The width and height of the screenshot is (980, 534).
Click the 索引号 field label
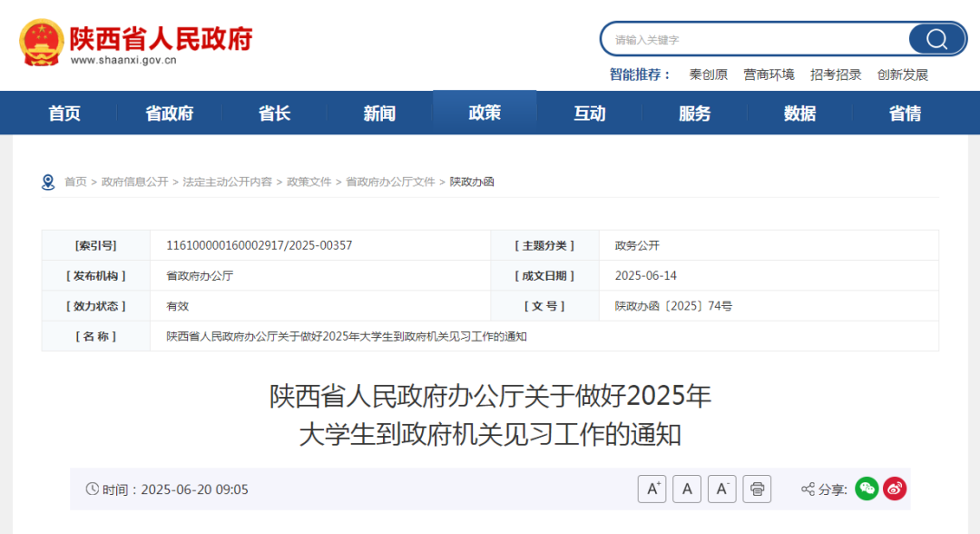coord(95,246)
